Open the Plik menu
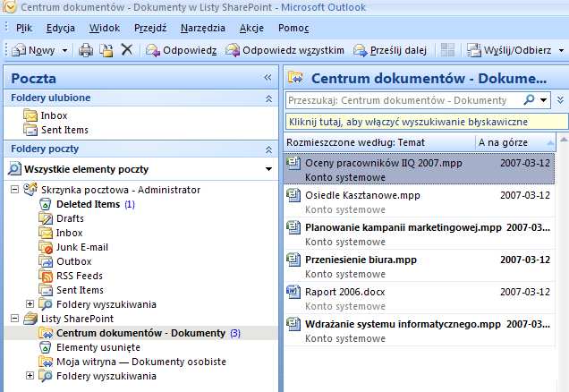The image size is (569, 392). (24, 28)
